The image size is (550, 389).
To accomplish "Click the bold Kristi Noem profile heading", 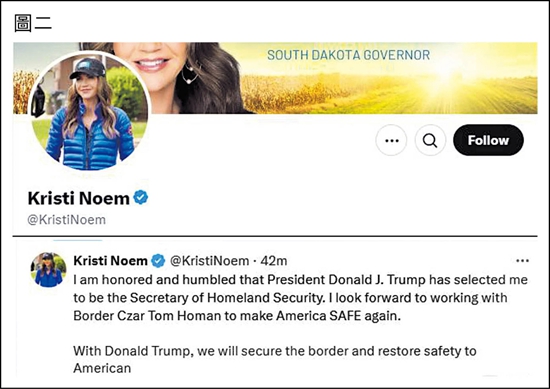I will point(79,198).
